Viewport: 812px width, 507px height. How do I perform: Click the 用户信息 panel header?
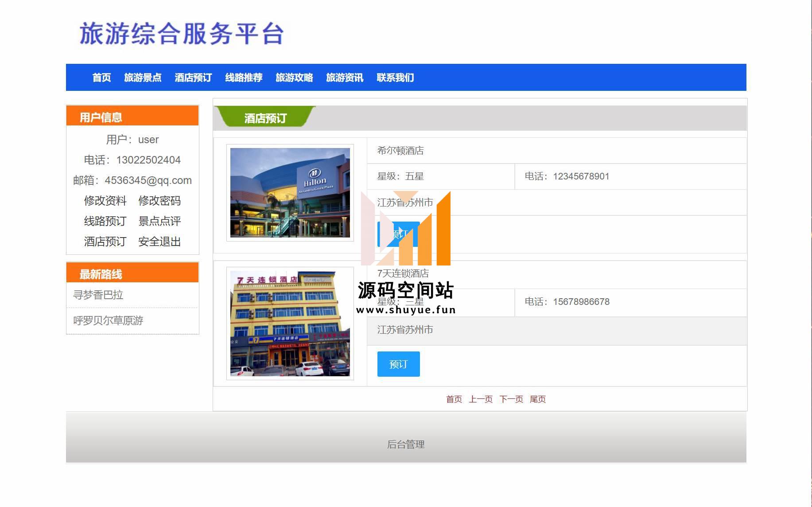tap(132, 116)
